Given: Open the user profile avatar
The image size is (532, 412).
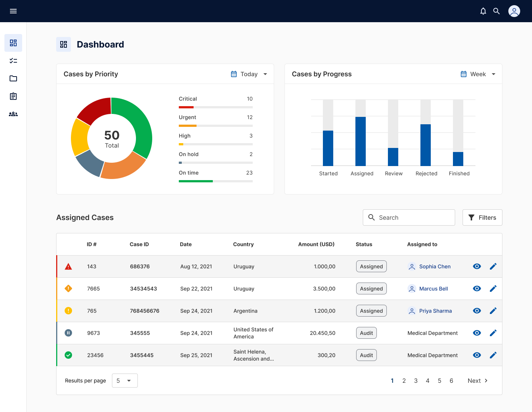Looking at the screenshot, I should tap(514, 11).
